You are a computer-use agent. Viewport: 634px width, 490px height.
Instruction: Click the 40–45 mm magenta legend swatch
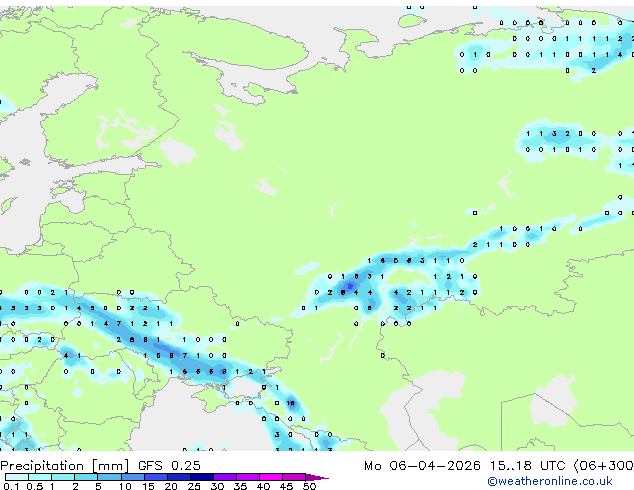(271, 477)
